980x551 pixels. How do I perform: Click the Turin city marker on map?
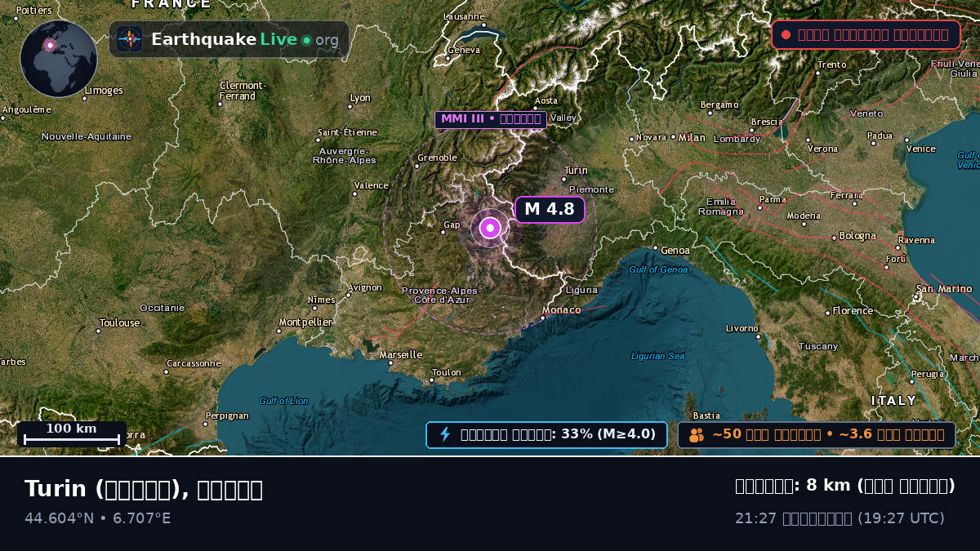click(x=564, y=179)
